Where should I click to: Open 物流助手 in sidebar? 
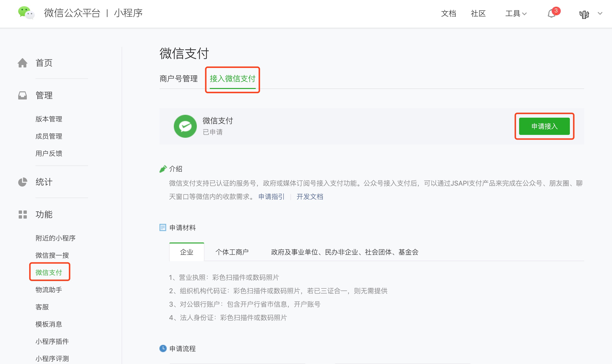click(49, 290)
